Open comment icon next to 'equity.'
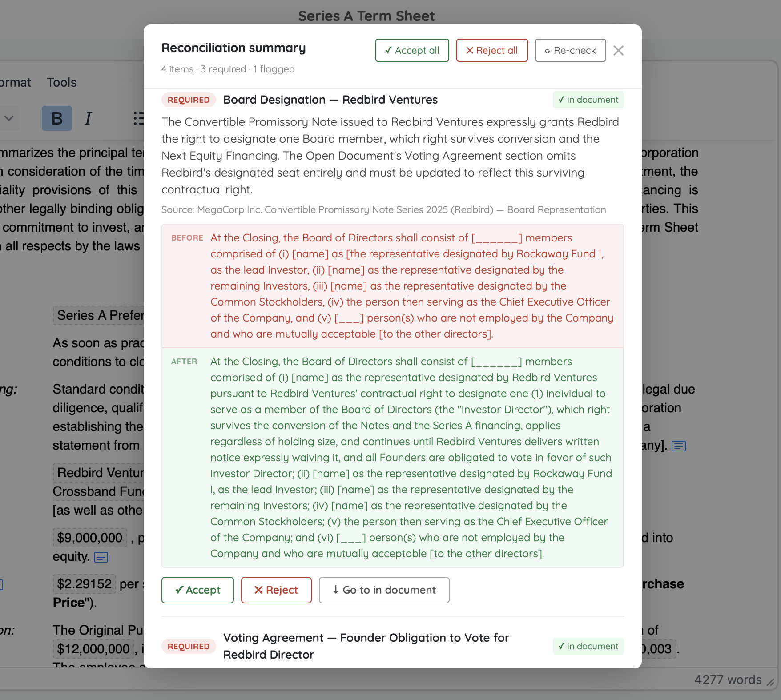 pos(101,557)
